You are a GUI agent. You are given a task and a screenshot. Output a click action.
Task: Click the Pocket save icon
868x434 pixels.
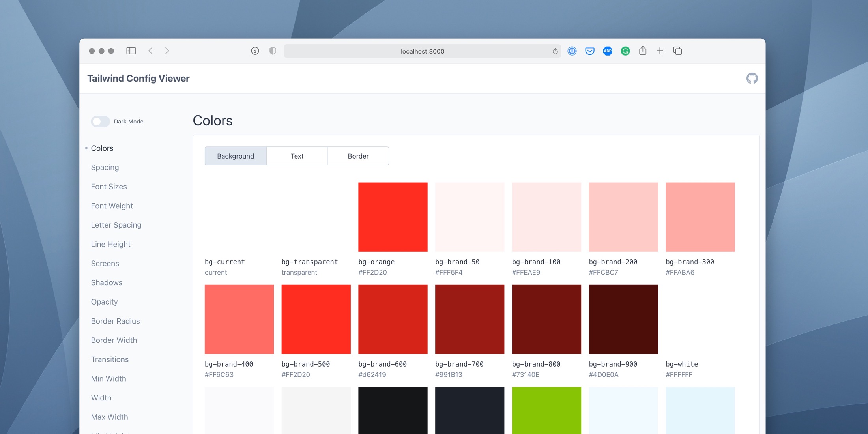589,51
